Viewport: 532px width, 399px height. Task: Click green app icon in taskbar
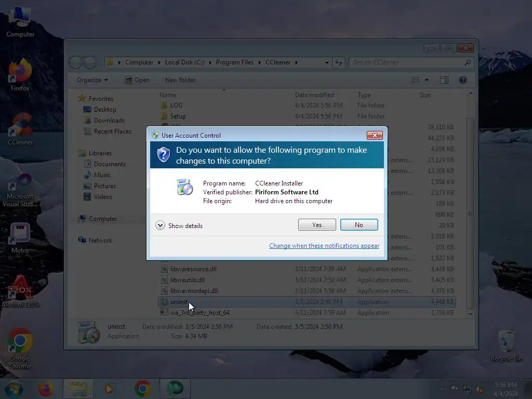[175, 389]
